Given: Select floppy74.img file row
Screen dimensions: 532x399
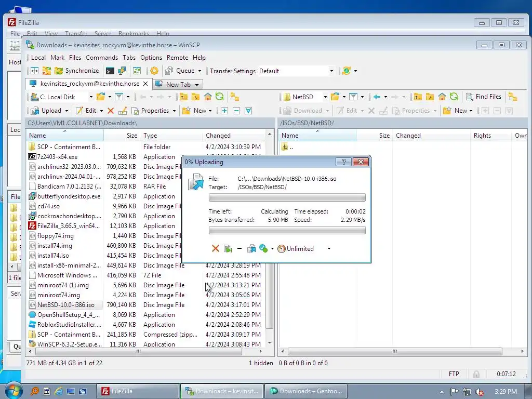Looking at the screenshot, I should [x=55, y=236].
